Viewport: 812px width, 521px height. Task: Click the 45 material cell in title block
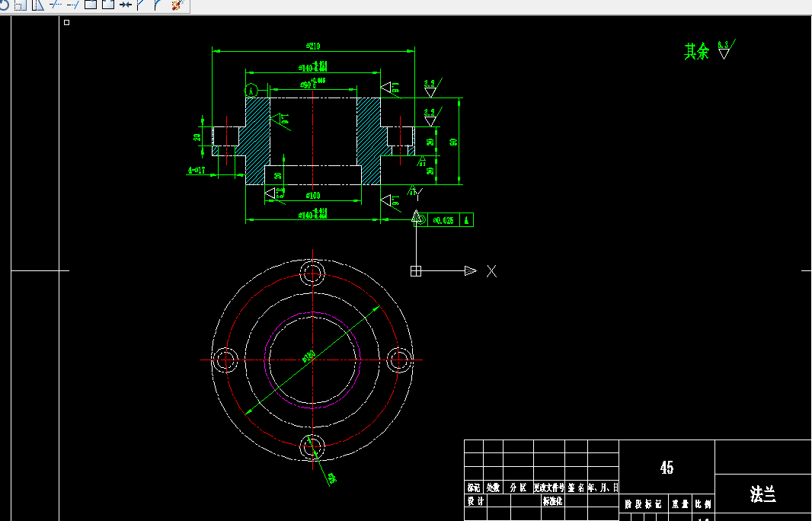click(667, 468)
